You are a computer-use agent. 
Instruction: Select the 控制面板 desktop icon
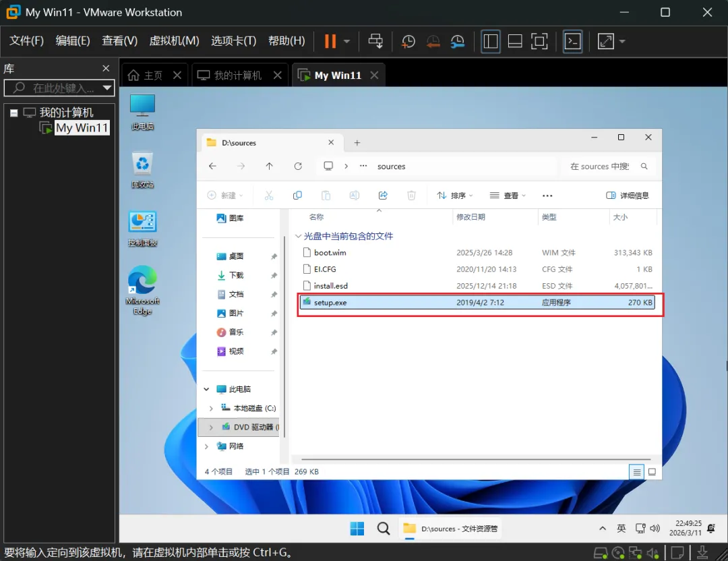point(142,229)
